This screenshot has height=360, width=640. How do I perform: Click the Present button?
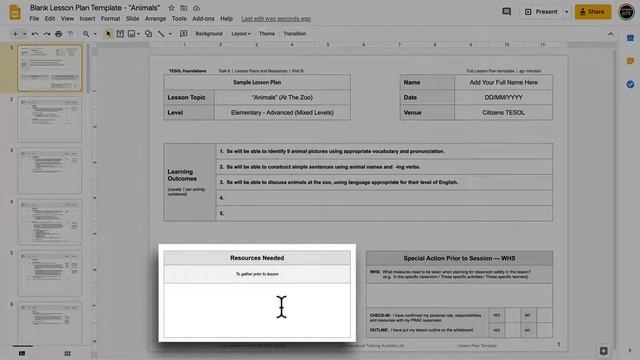pos(541,12)
